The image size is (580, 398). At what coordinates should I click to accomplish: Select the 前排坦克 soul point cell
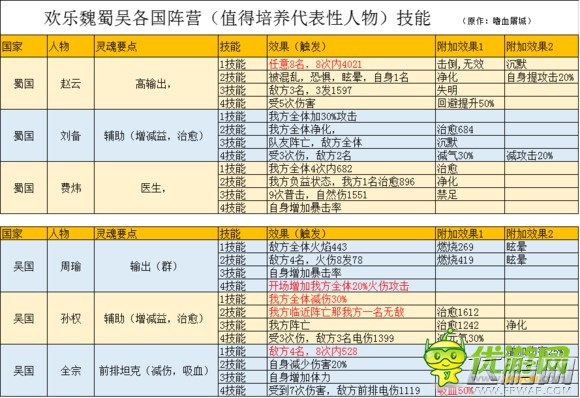coord(156,371)
